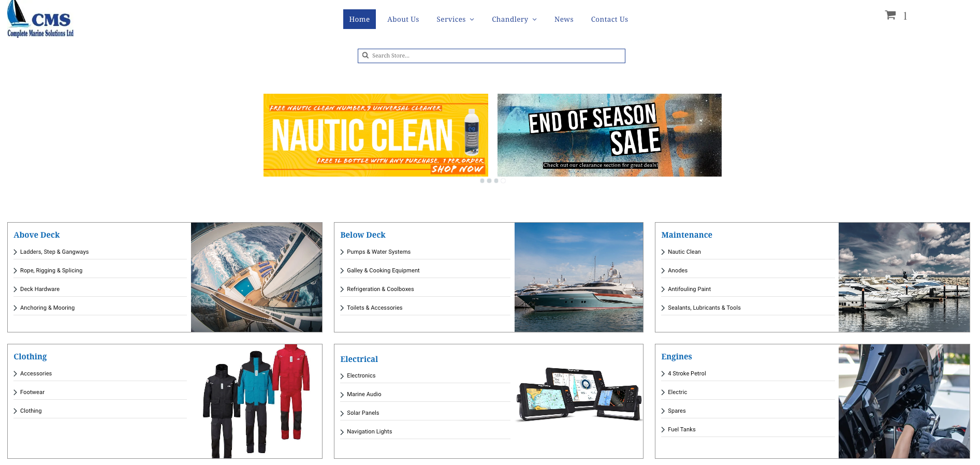This screenshot has width=980, height=465.
Task: Click the chevron beside 4 Stroke Petrol
Action: click(x=663, y=374)
